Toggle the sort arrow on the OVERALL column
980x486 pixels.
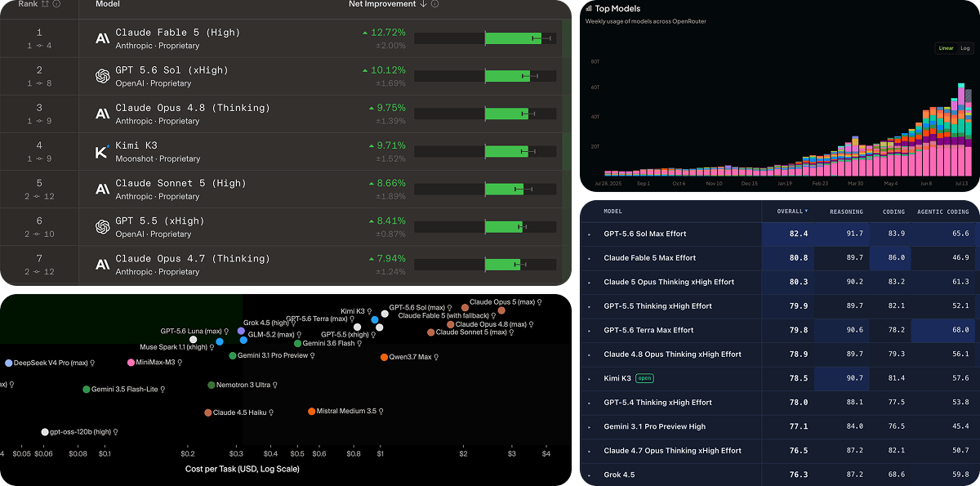807,212
